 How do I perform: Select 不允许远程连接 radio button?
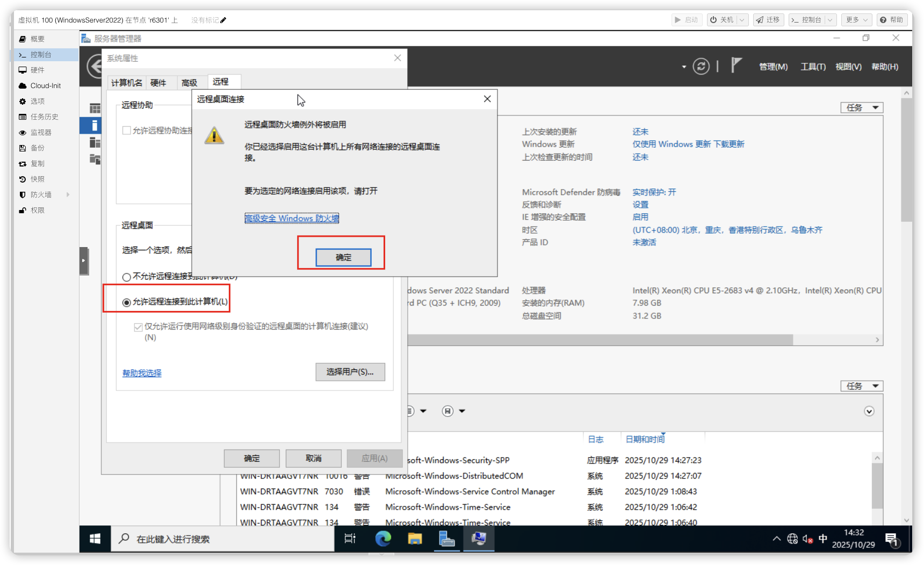tap(127, 277)
